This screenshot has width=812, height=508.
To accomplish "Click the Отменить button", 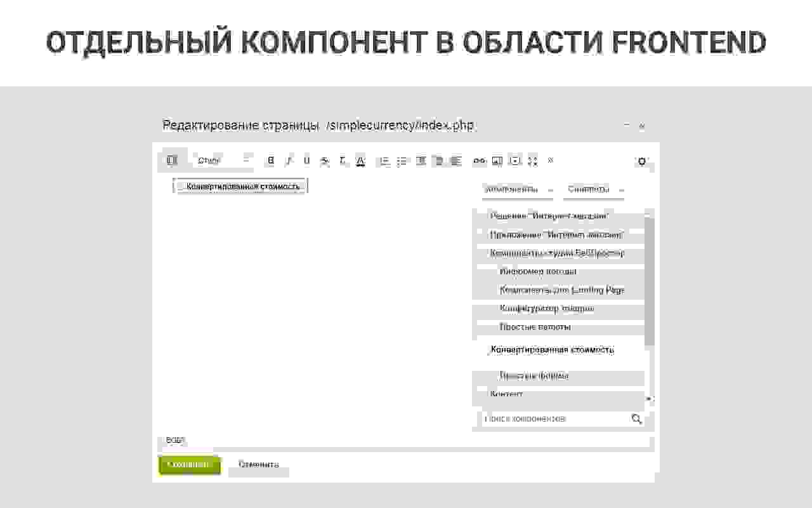I will coord(258,465).
